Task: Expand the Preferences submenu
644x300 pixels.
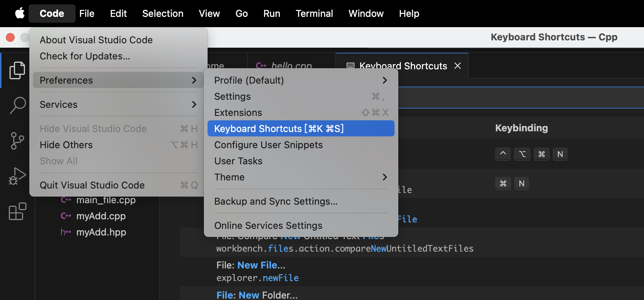Action: (x=118, y=80)
